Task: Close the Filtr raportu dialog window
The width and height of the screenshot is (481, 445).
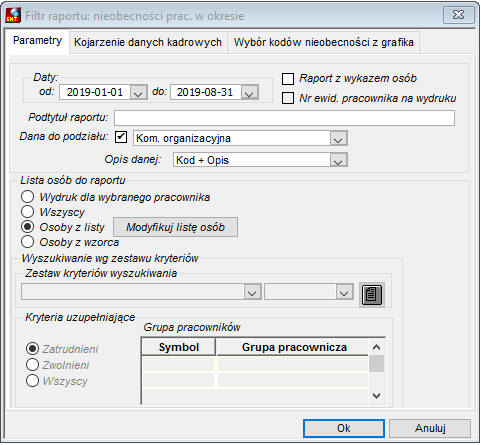Action: tap(458, 15)
